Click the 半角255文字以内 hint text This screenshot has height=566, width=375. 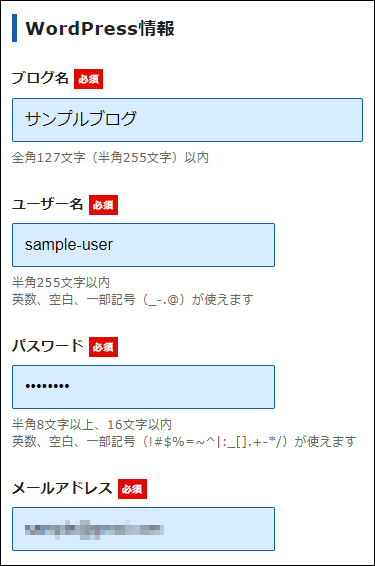click(x=61, y=282)
